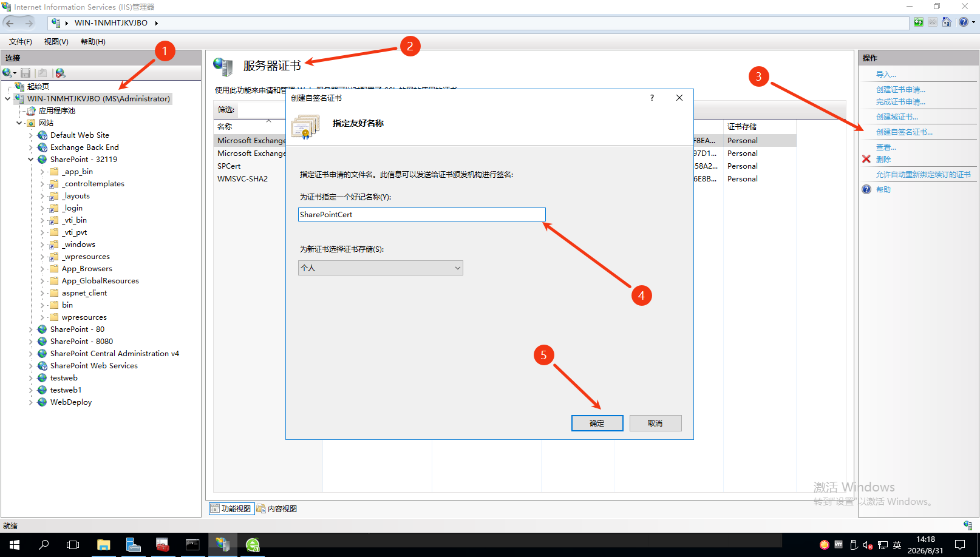Image resolution: width=980 pixels, height=557 pixels.
Task: Open the notification center icon
Action: (960, 545)
